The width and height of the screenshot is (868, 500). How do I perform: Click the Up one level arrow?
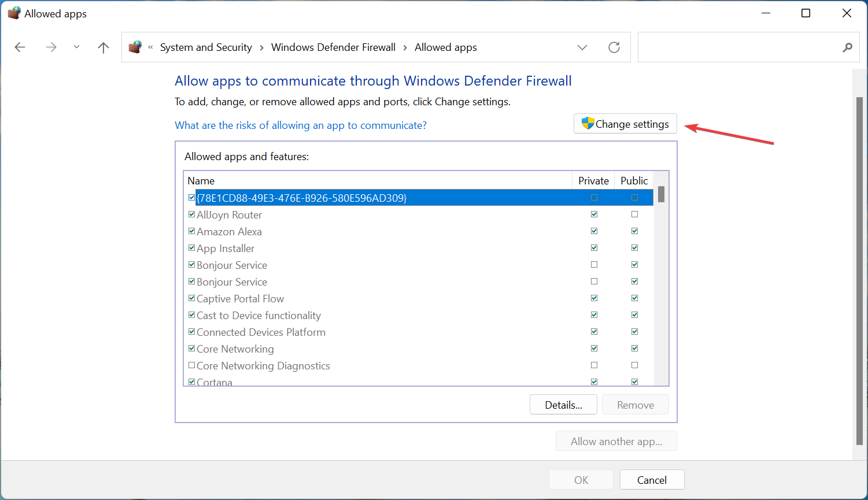pyautogui.click(x=104, y=47)
